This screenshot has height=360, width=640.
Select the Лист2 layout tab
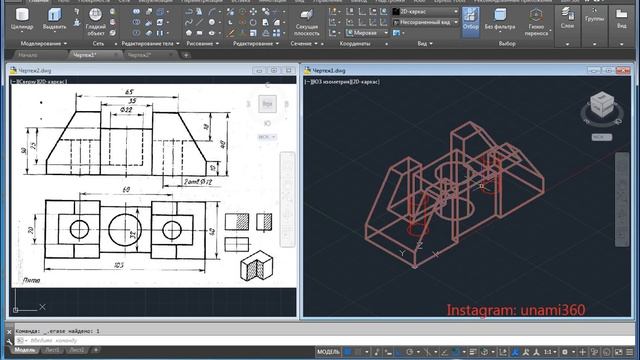click(76, 350)
